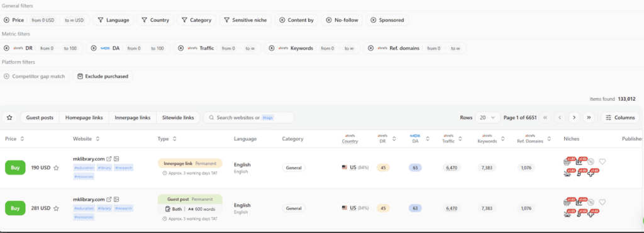Click casino niche icon in 190 USD row
The width and height of the screenshot is (644, 233).
click(567, 161)
